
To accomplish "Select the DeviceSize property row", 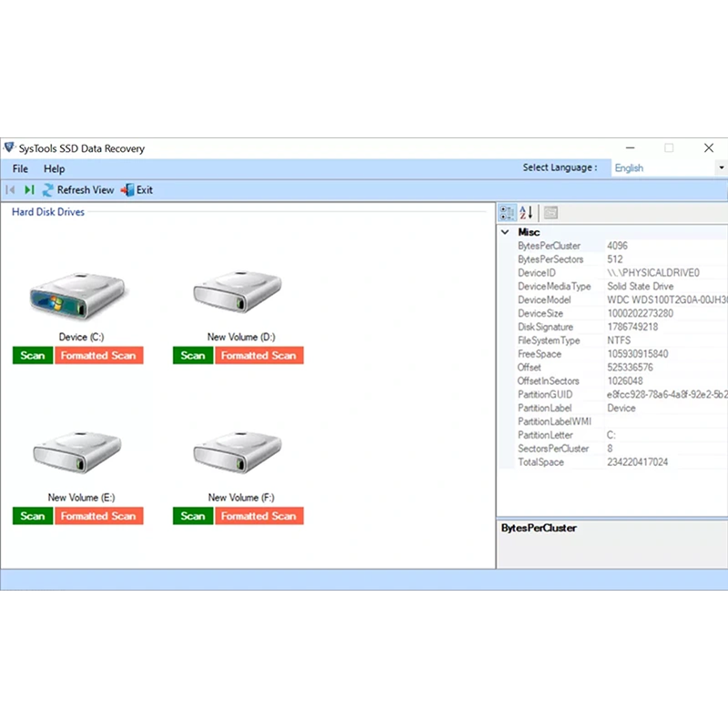I will point(621,313).
